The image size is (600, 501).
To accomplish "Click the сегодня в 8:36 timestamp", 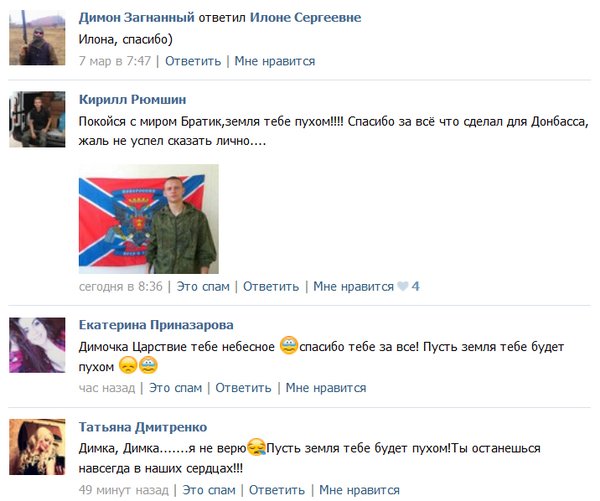I will pyautogui.click(x=121, y=286).
